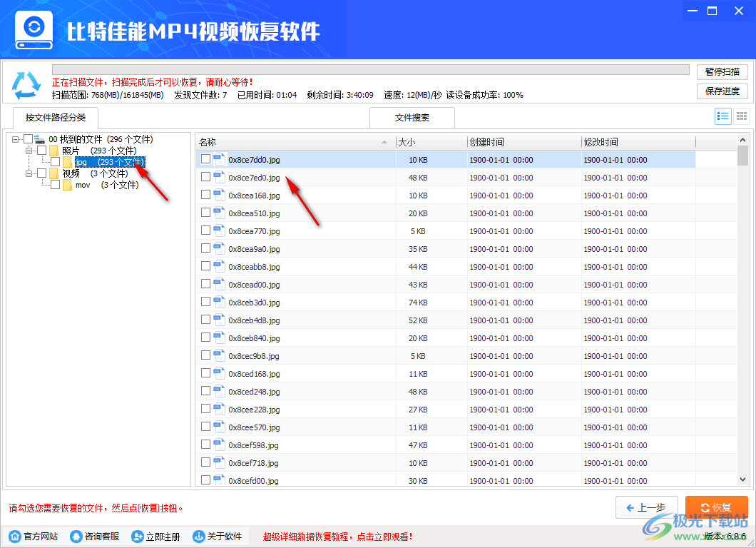Screen dimensions: 756x548
Task: Switch to list view icon
Action: point(722,116)
